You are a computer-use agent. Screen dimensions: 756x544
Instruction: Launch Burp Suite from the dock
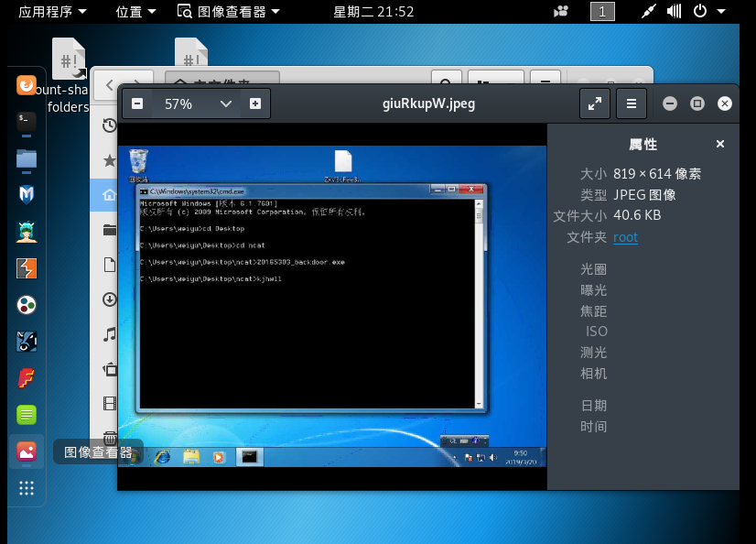click(x=27, y=268)
